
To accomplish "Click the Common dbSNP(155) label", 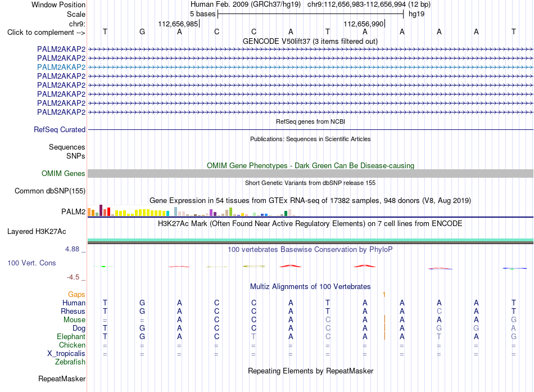I will [50, 191].
